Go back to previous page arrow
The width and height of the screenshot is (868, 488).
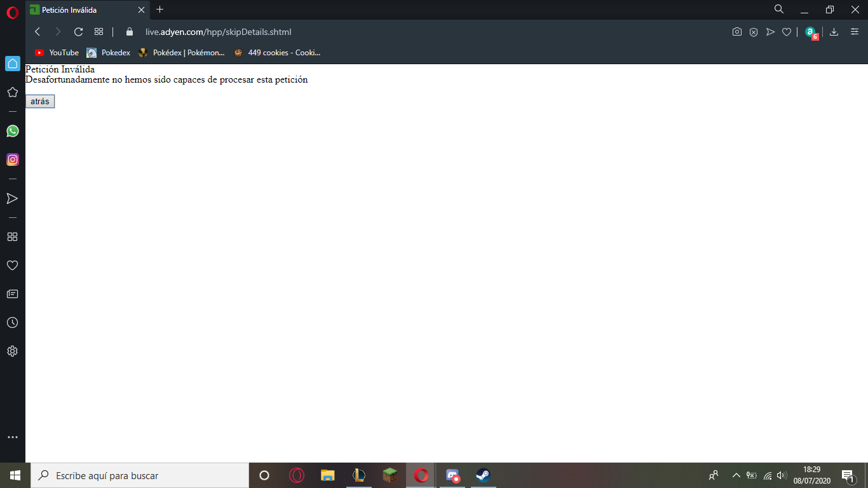37,32
